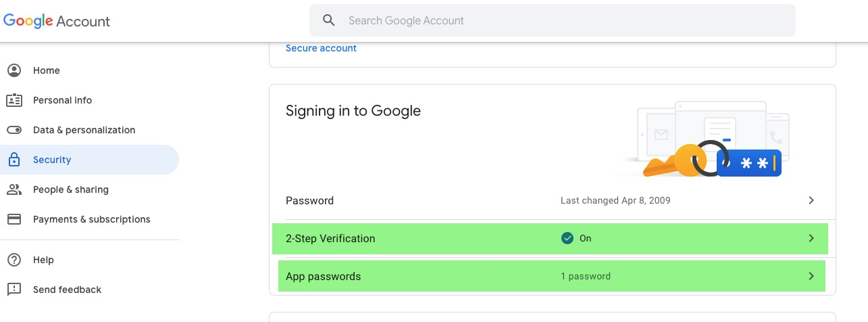The width and height of the screenshot is (868, 322).
Task: Click the Payments & subscriptions card icon
Action: 14,219
